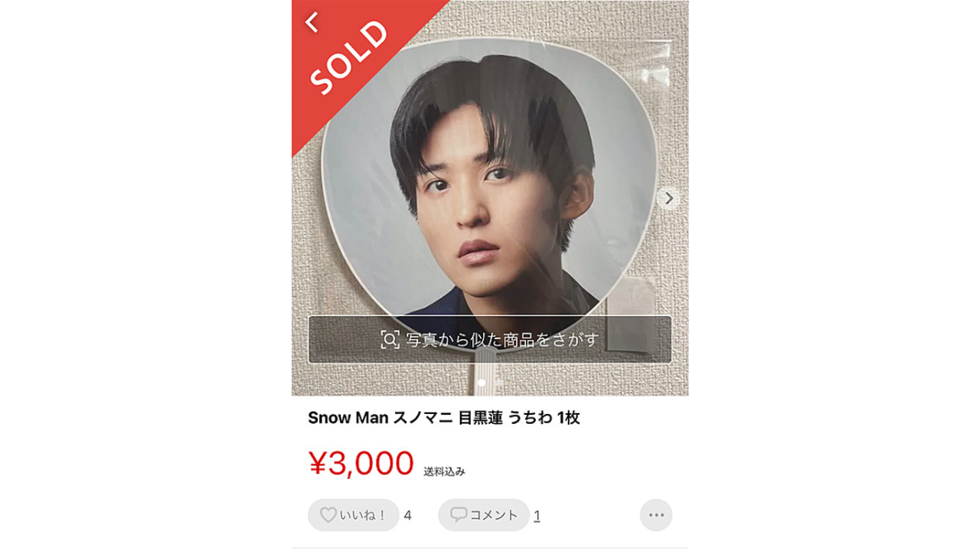
Task: Click the speech bubble comment icon
Action: click(459, 515)
